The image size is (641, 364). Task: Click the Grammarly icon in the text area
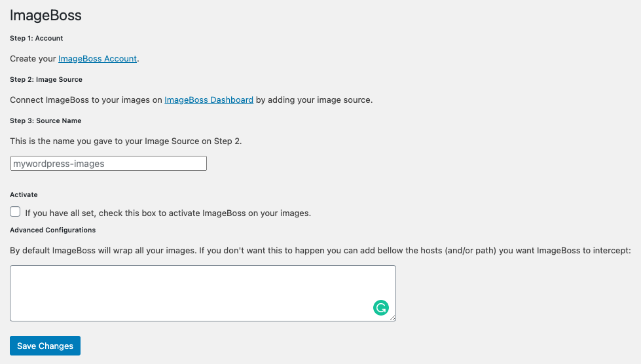380,308
